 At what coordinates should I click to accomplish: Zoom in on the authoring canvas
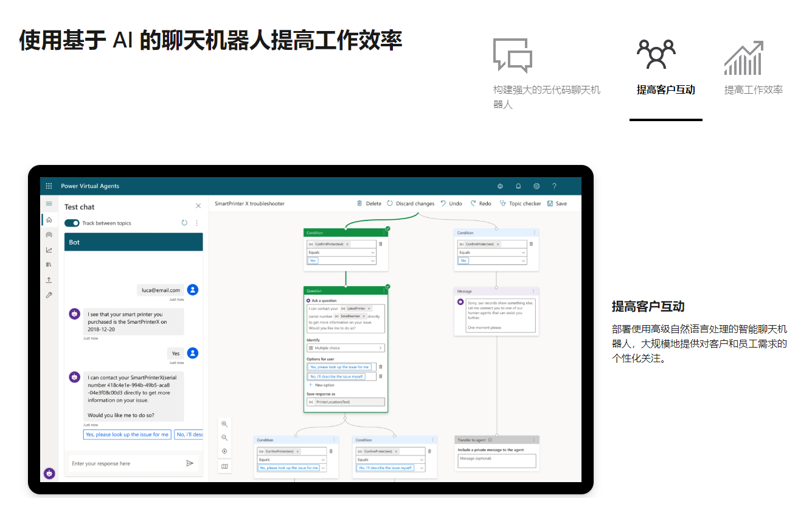(224, 424)
